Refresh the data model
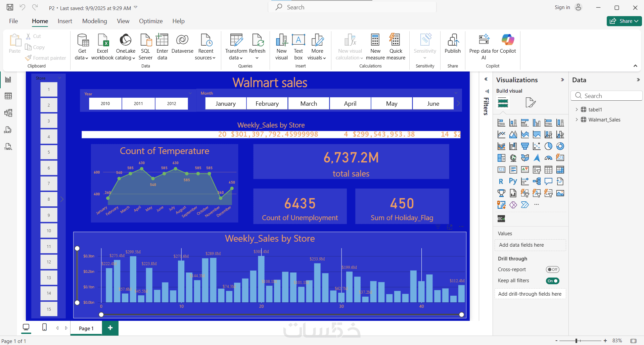This screenshot has height=345, width=644. [257, 47]
